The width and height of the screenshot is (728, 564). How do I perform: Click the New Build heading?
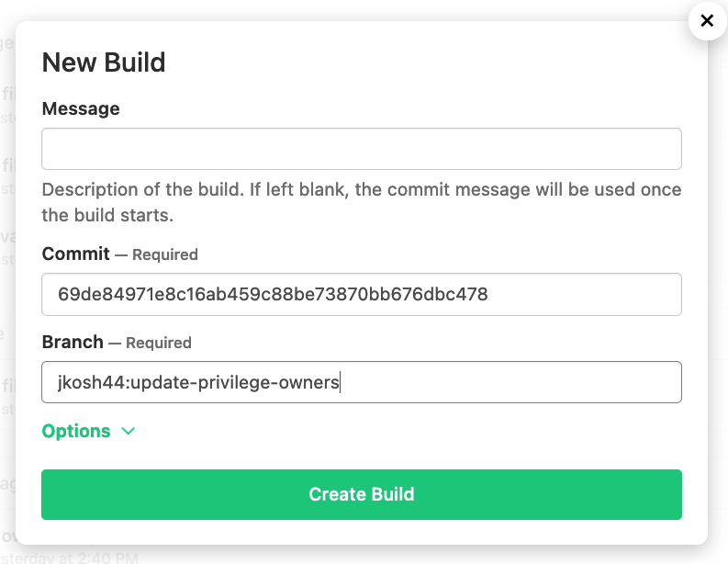coord(104,62)
